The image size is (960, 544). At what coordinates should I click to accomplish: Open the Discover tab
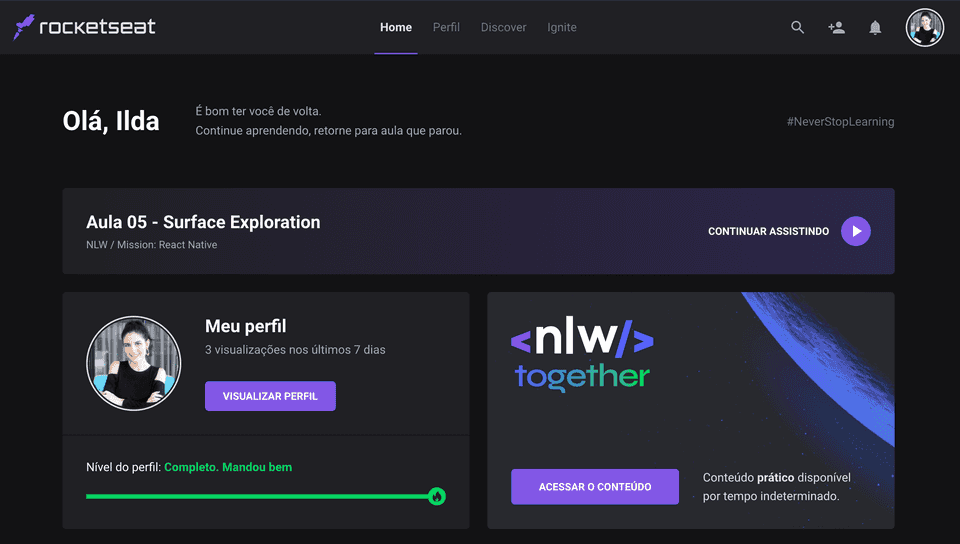503,28
